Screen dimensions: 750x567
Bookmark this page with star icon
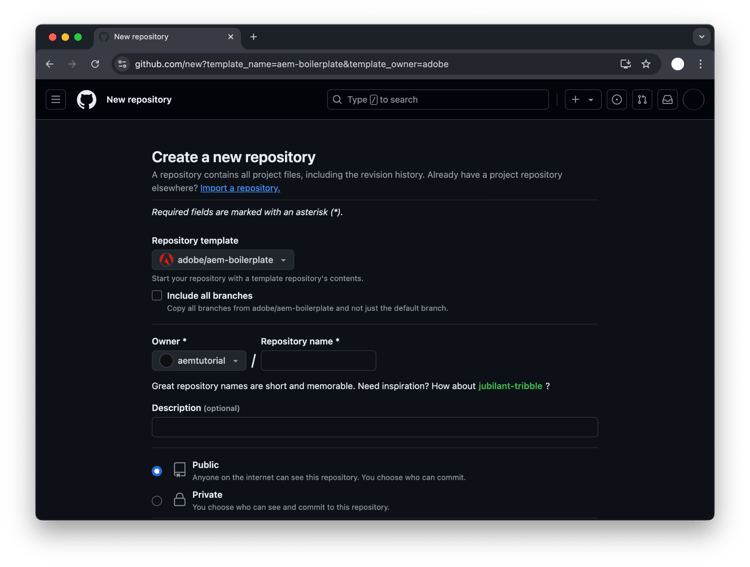click(646, 64)
